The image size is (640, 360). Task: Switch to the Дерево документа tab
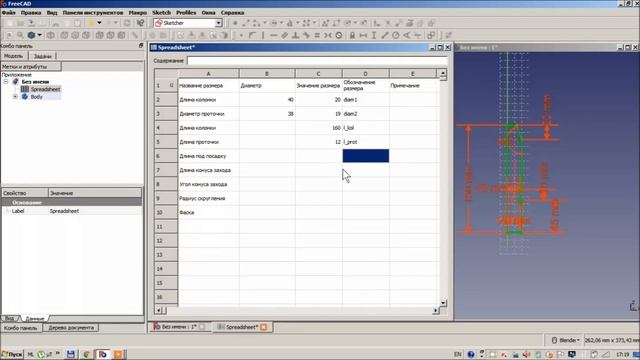pyautogui.click(x=71, y=328)
